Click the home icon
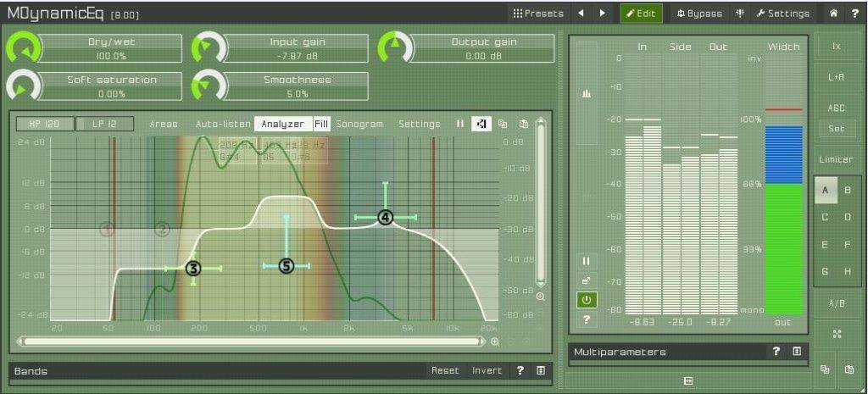868x394 pixels. [x=834, y=14]
